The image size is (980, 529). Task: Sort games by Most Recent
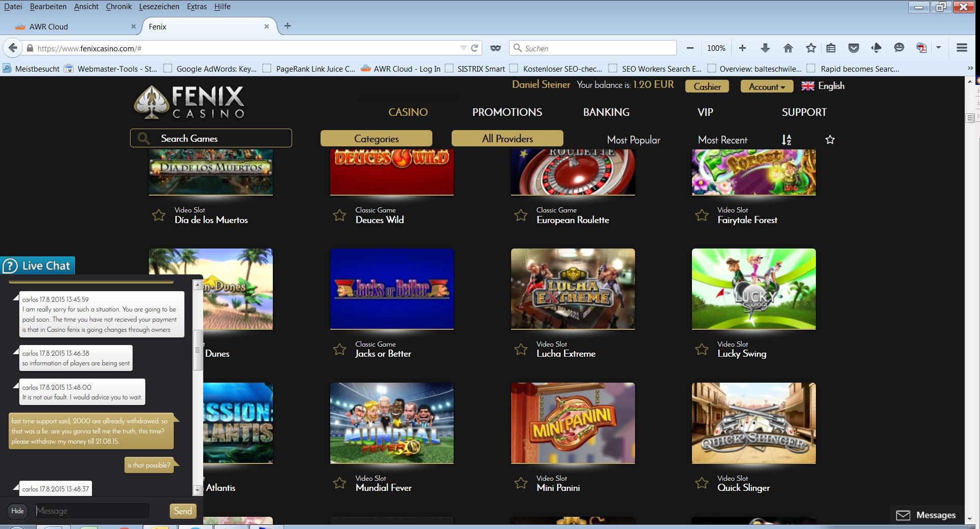tap(722, 140)
